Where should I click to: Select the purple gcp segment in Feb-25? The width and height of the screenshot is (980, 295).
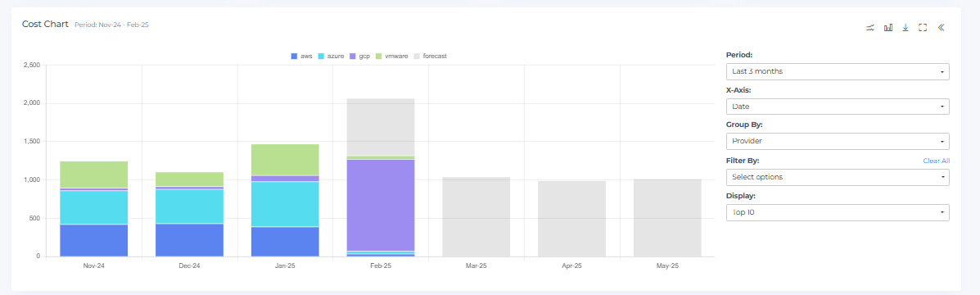(x=381, y=205)
